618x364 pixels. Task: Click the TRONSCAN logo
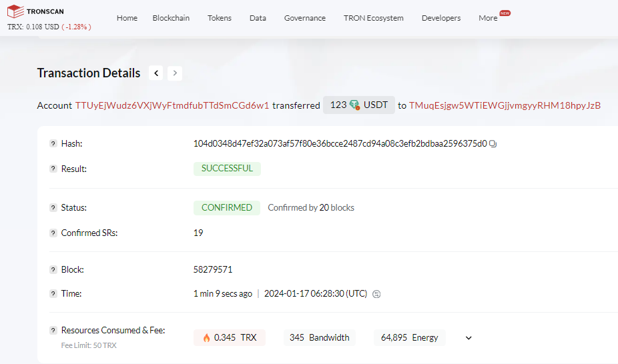point(35,11)
